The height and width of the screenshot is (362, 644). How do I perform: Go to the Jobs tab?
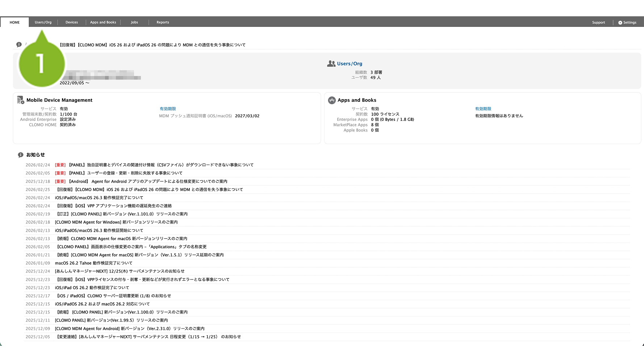click(x=134, y=22)
